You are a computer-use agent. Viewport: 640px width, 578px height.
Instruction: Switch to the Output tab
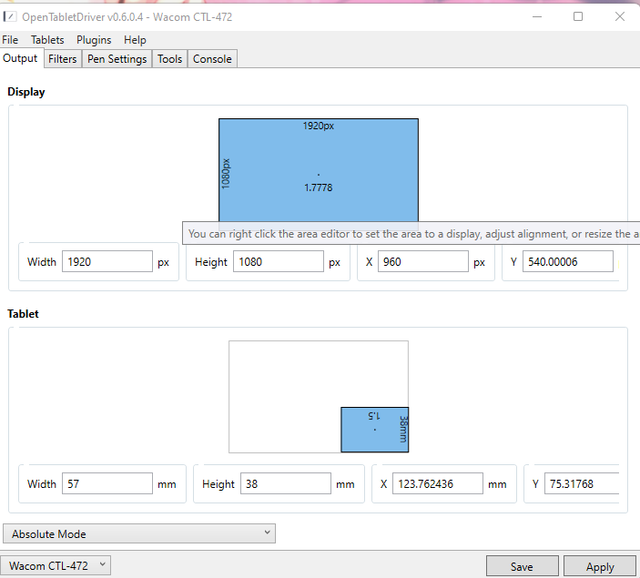pyautogui.click(x=20, y=58)
